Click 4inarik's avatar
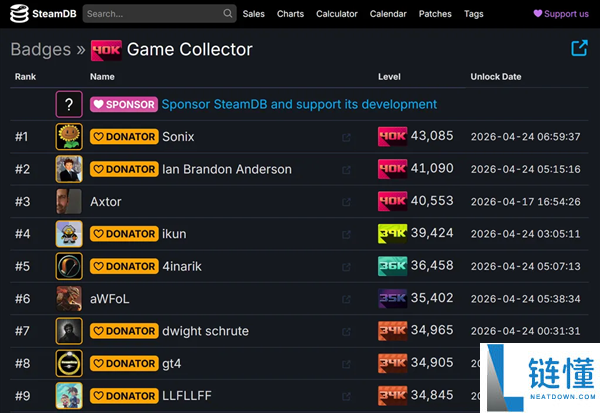Viewport: 600px width, 413px height. (69, 266)
